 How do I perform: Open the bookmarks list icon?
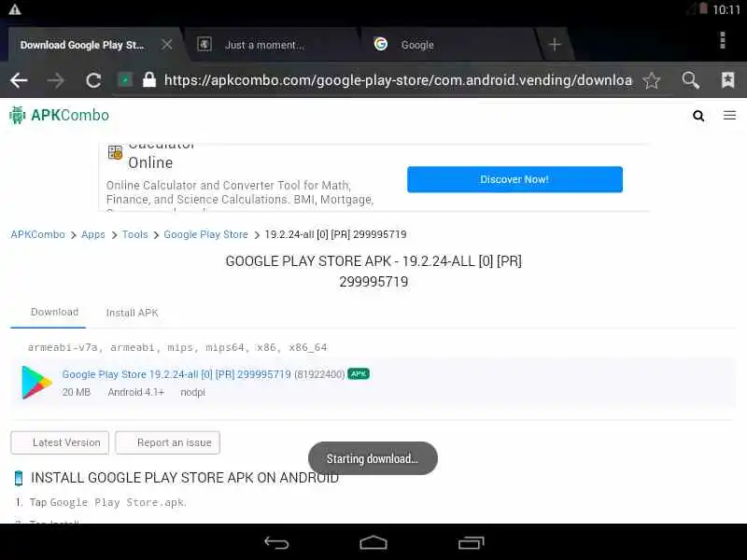click(728, 80)
